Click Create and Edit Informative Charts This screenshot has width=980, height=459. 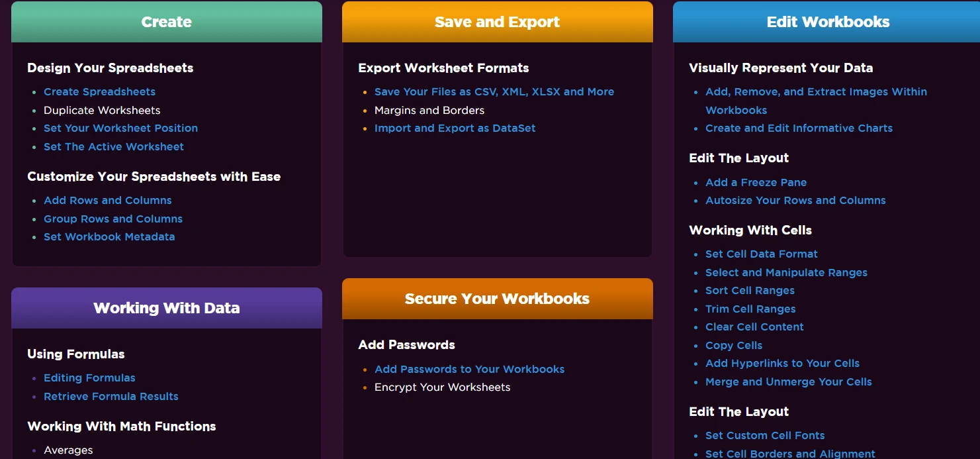click(x=799, y=128)
